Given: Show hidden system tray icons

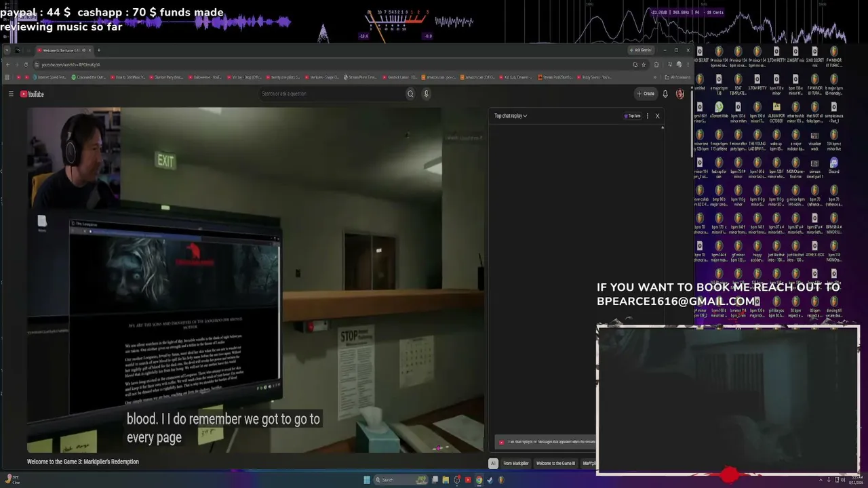Looking at the screenshot, I should 820,480.
